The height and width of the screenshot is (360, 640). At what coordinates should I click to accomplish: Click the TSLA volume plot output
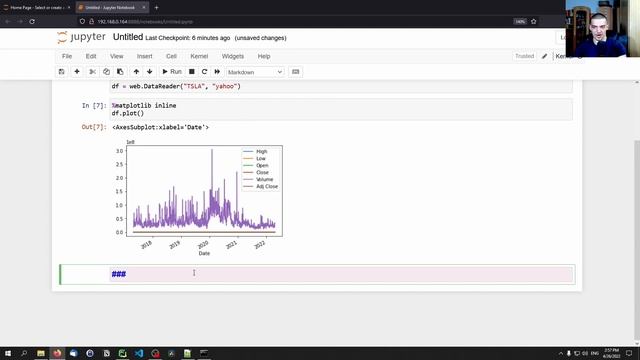[198, 198]
